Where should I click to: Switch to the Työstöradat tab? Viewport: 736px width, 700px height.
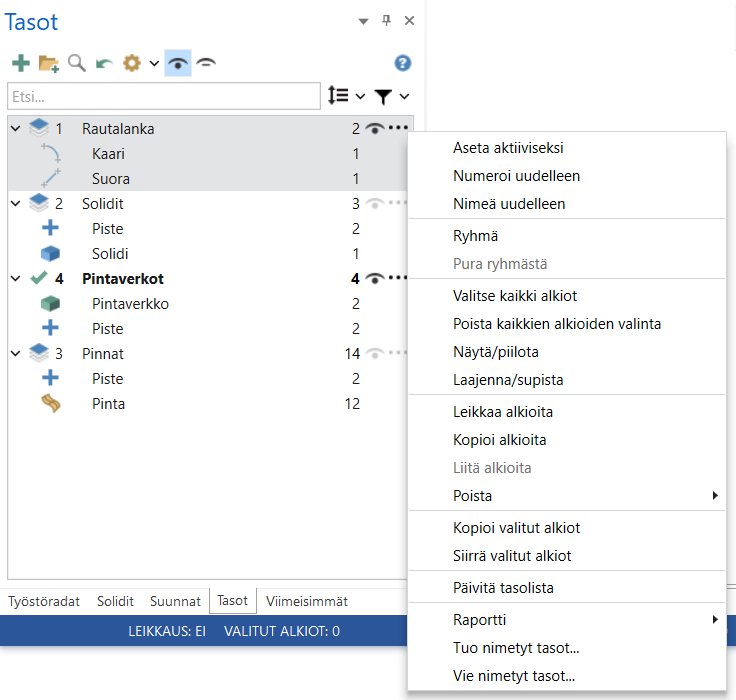pyautogui.click(x=44, y=601)
